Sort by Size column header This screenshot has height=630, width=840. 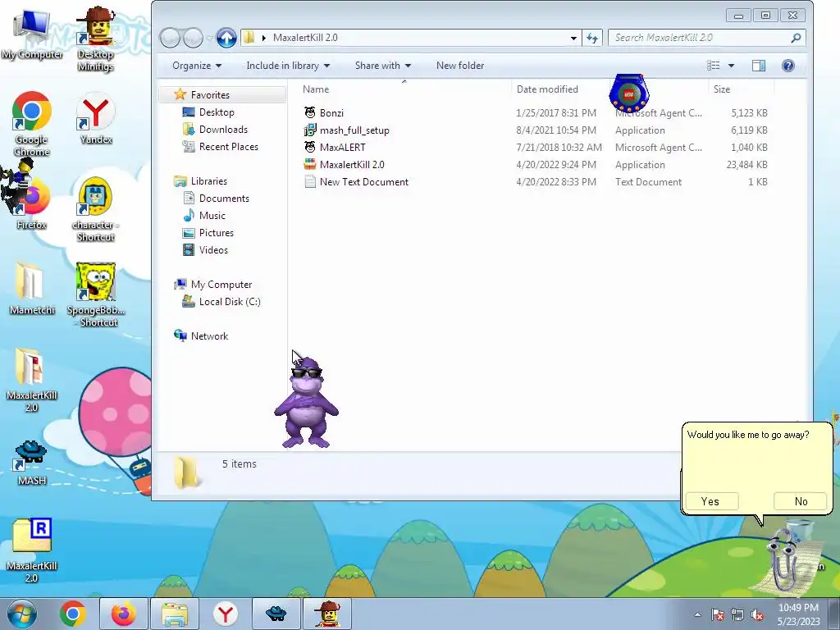click(x=722, y=89)
